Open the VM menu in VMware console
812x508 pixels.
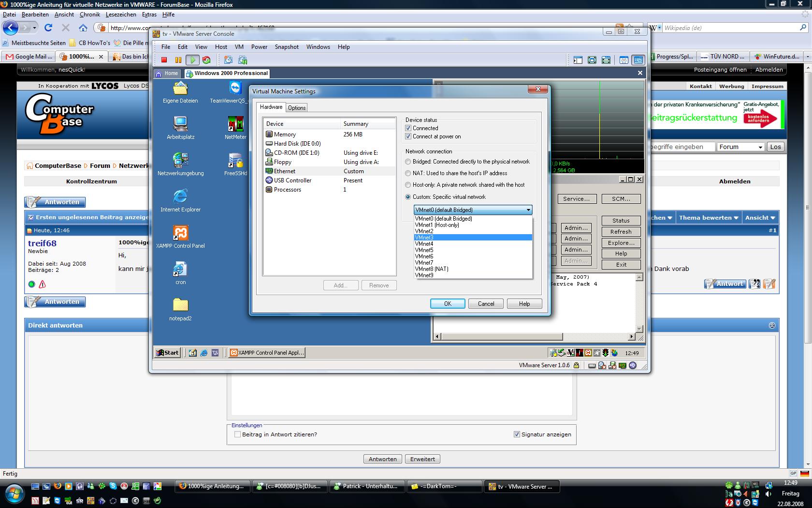pos(239,47)
